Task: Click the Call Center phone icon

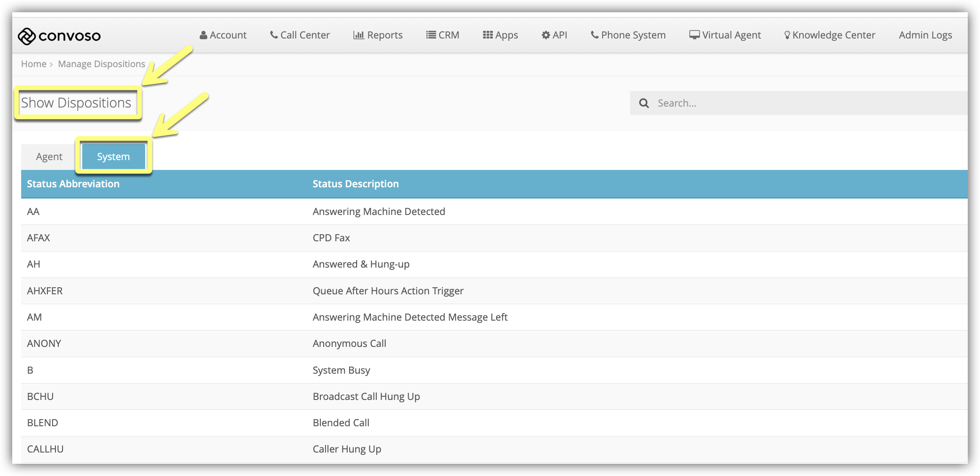Action: click(x=274, y=35)
